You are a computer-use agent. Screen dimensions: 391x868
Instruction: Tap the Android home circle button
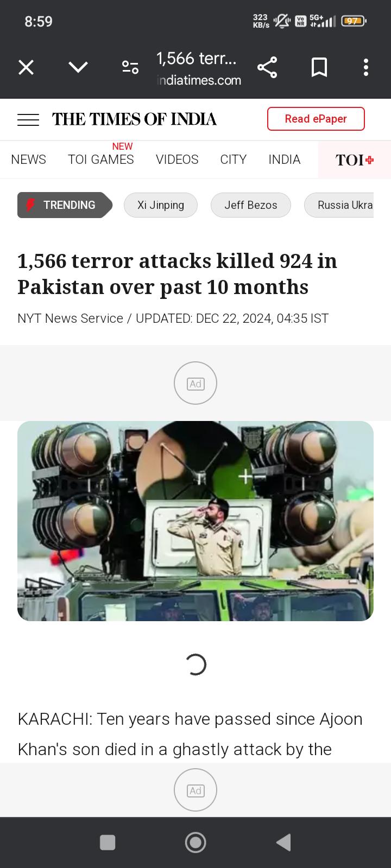tap(195, 843)
